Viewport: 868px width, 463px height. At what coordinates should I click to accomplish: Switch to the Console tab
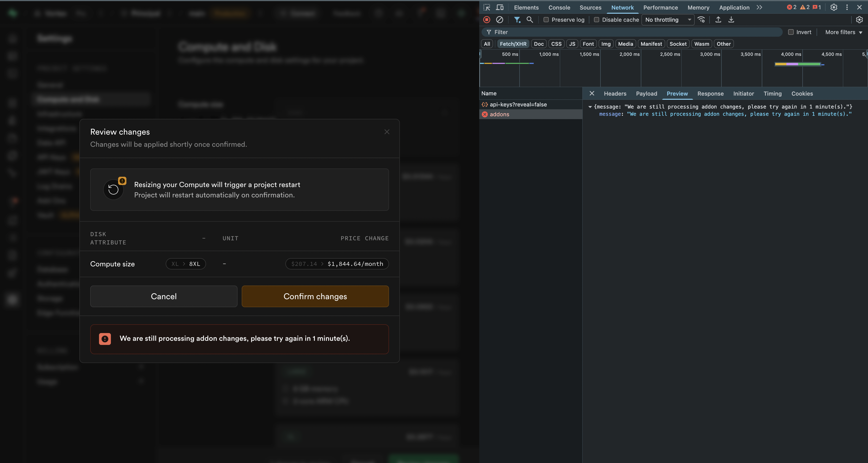[559, 7]
